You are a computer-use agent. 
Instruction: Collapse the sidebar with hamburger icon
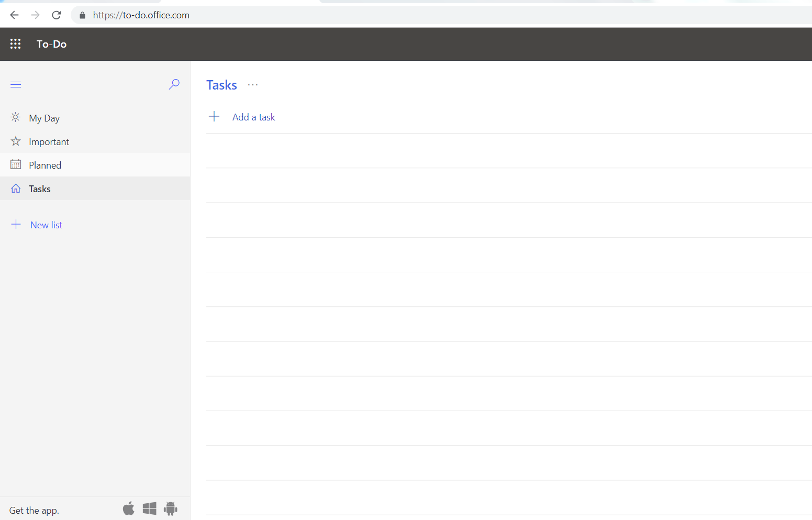(16, 85)
